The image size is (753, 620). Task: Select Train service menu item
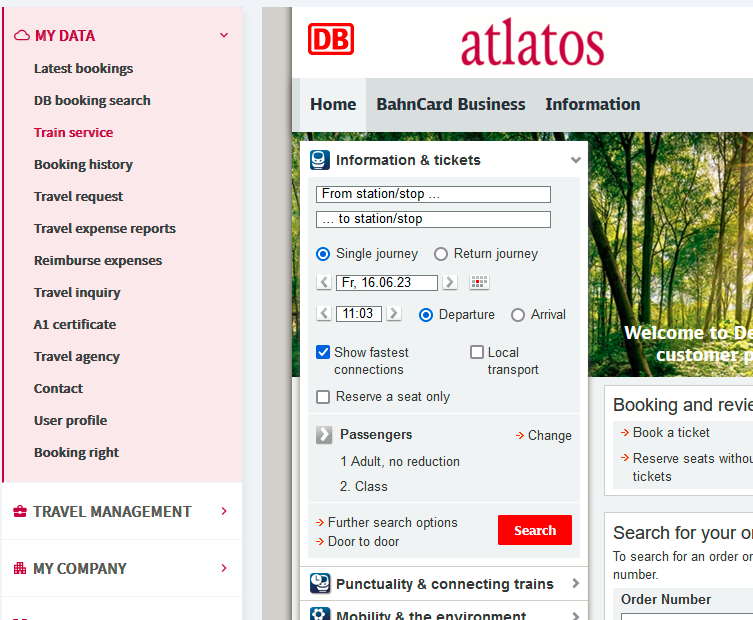click(x=73, y=133)
